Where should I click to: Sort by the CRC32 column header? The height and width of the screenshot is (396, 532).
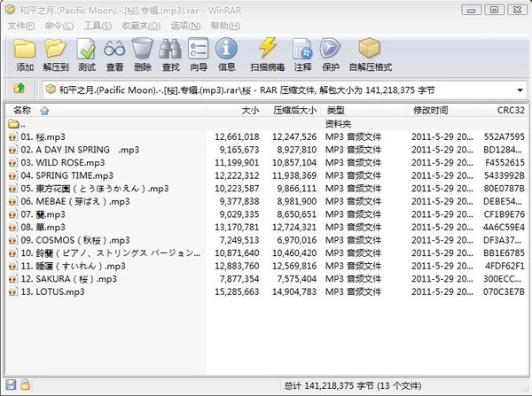[504, 110]
